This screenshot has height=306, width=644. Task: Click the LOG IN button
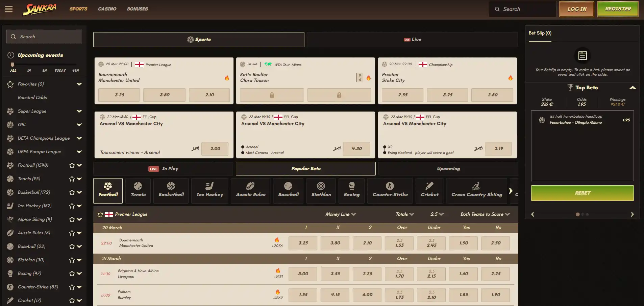[577, 9]
